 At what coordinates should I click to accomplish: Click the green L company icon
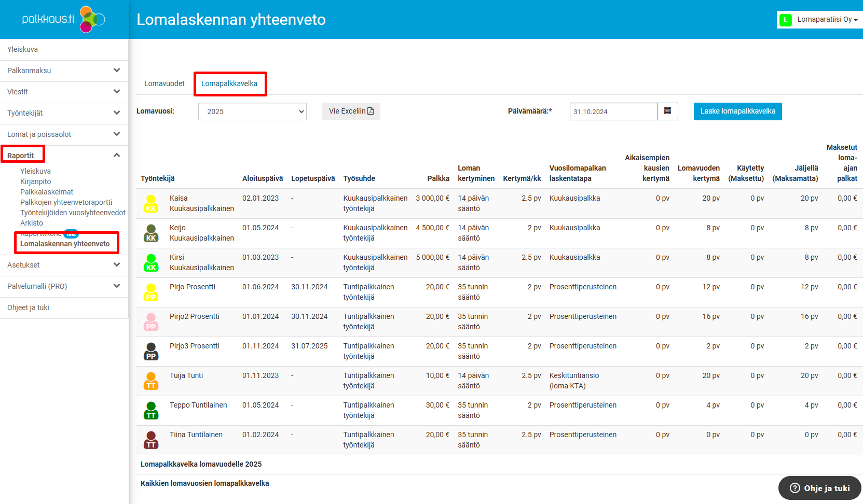[x=786, y=20]
